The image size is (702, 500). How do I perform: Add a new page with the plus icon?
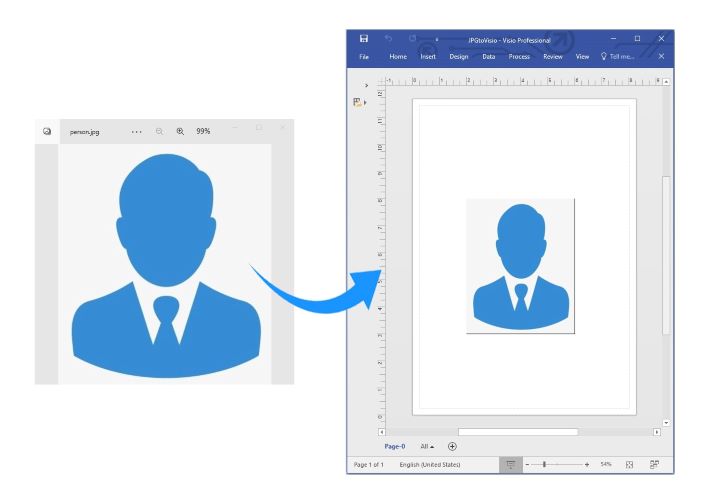click(x=452, y=446)
